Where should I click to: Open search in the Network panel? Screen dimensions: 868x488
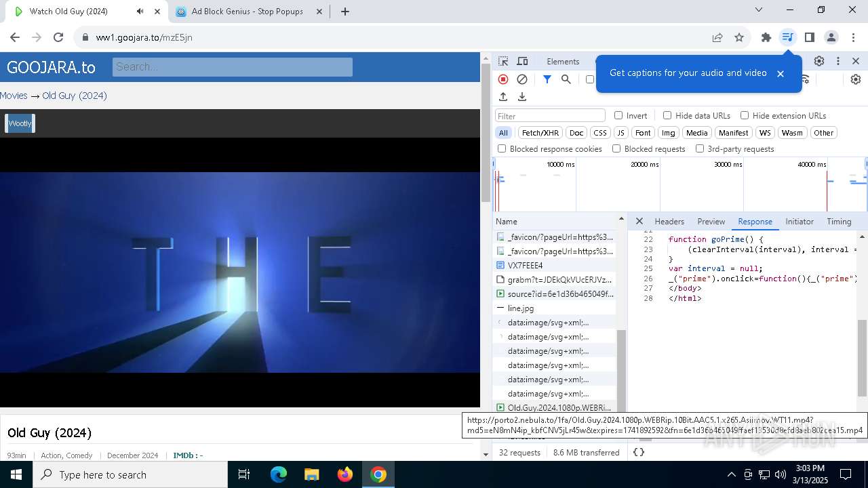[566, 79]
